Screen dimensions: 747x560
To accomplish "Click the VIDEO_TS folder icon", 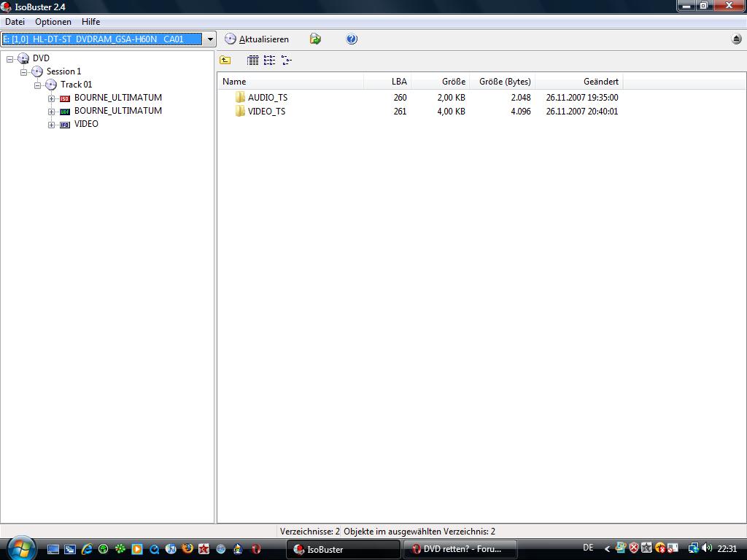I will tap(240, 111).
